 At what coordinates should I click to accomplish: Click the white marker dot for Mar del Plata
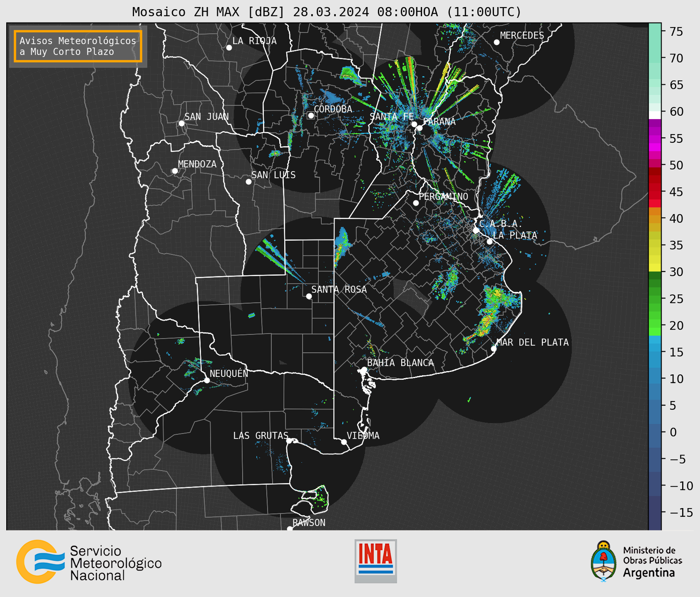(x=494, y=349)
